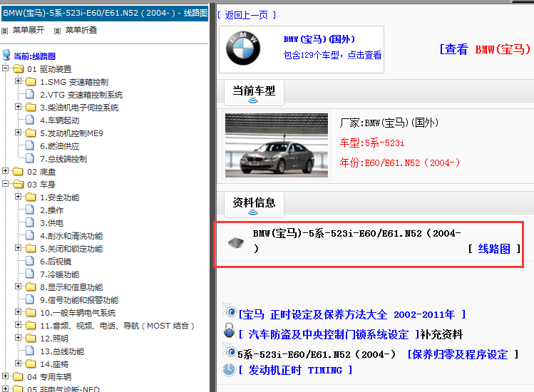Image resolution: width=534 pixels, height=392 pixels.
Task: Click the document icon of 7.总线端控制
Action: pyautogui.click(x=30, y=158)
